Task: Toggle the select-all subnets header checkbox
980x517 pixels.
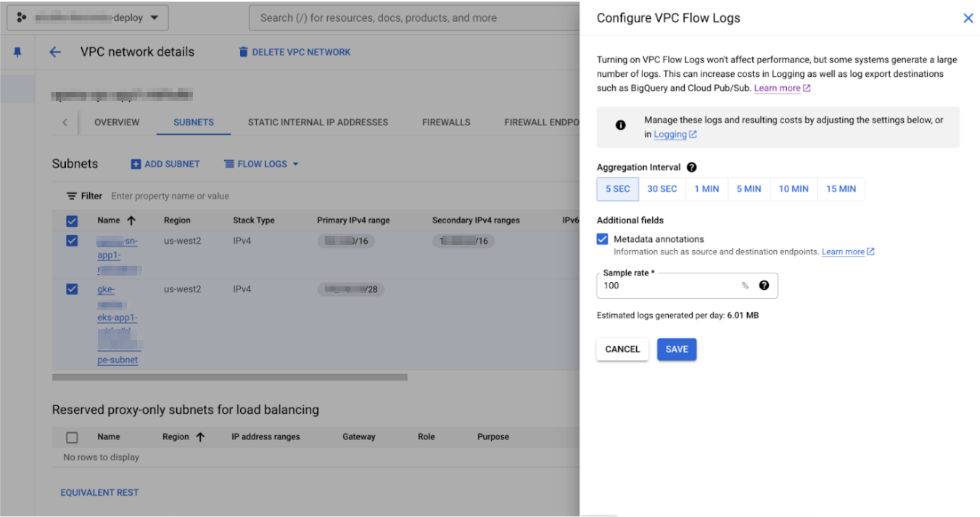Action: 72,220
